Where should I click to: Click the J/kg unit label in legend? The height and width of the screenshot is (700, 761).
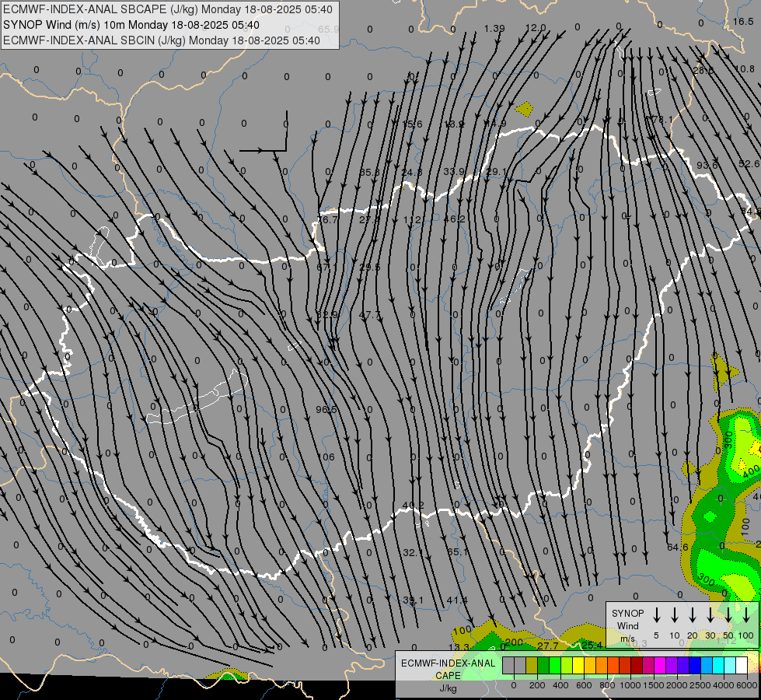[x=448, y=688]
